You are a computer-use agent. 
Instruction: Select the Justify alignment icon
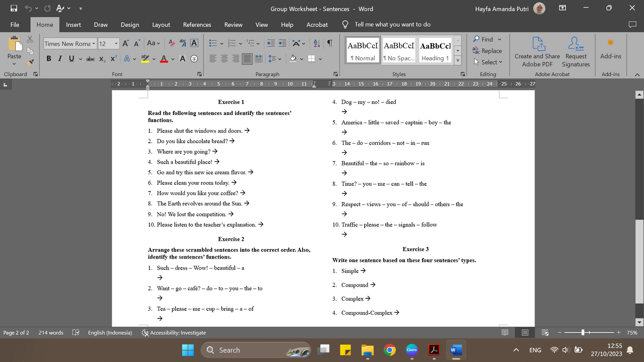pyautogui.click(x=247, y=59)
